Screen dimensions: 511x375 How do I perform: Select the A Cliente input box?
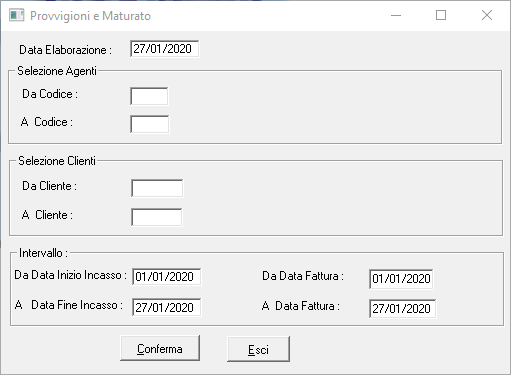157,217
